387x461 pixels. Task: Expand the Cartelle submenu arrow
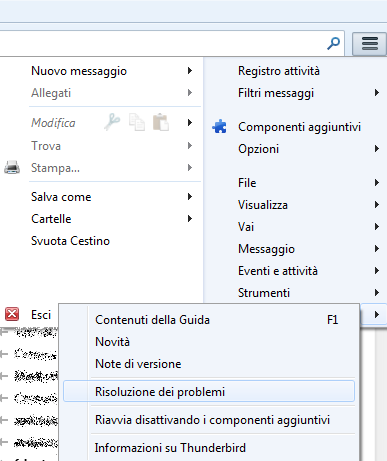190,218
